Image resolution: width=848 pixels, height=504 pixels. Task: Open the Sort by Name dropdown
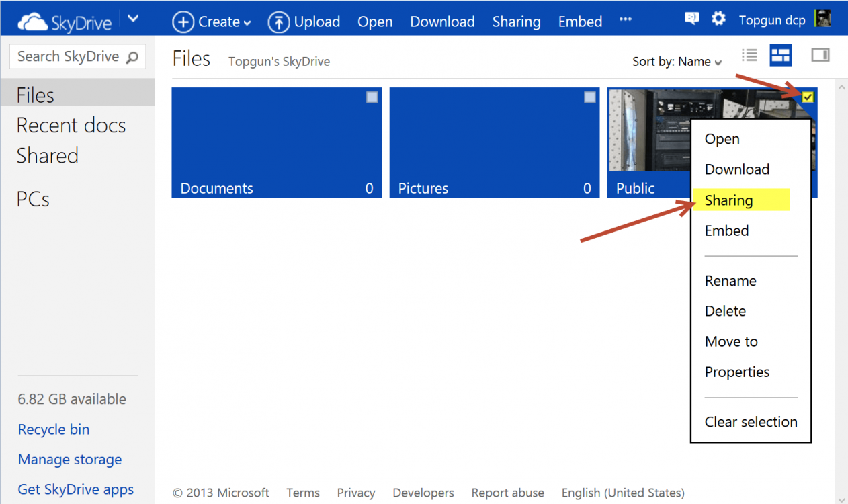click(677, 61)
